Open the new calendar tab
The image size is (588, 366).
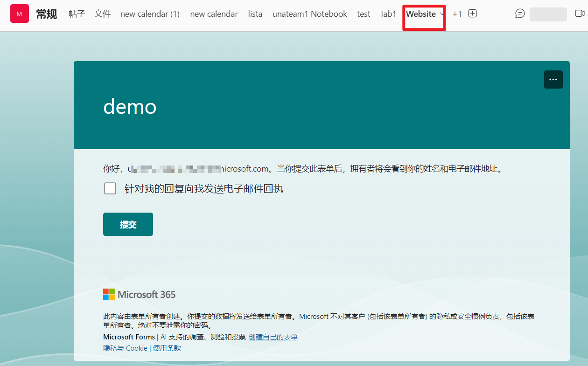[x=214, y=14]
